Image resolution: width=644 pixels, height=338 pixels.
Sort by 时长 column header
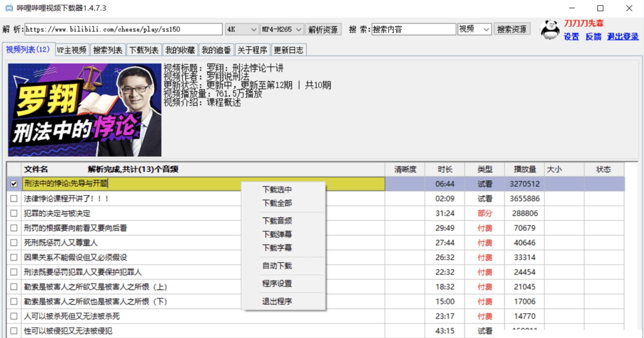[445, 169]
